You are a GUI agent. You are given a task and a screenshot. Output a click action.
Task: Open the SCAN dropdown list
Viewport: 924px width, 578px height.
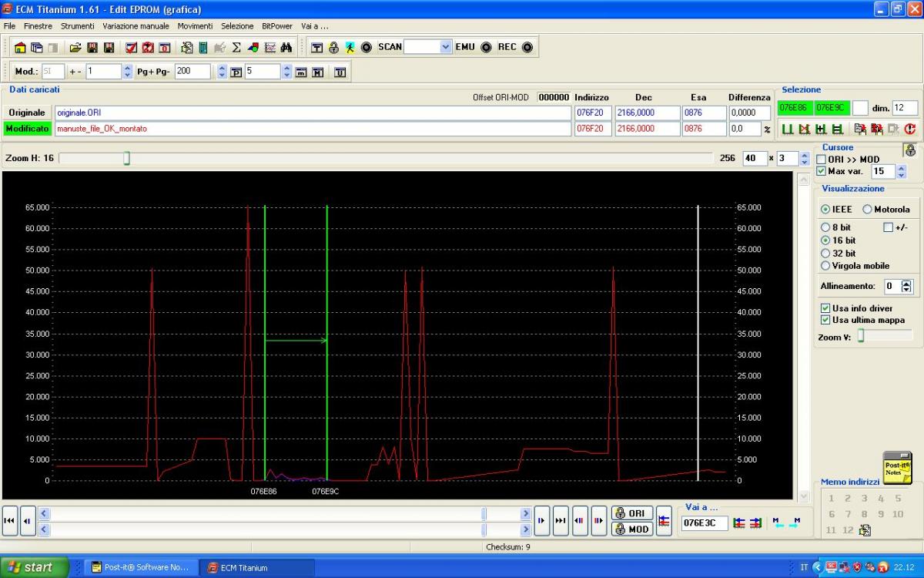point(446,47)
